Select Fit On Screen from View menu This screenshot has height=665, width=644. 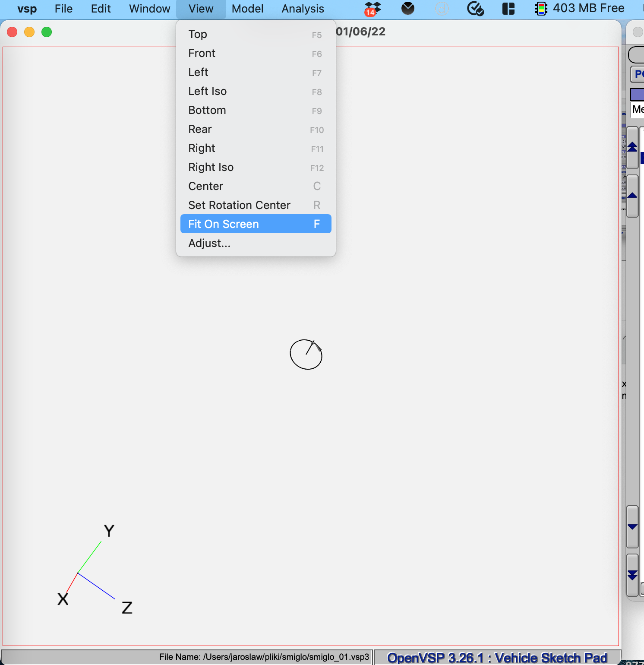click(x=256, y=224)
